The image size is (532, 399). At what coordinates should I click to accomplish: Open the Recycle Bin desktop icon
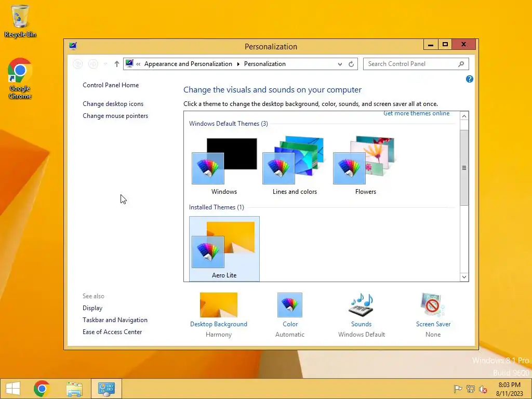point(20,21)
